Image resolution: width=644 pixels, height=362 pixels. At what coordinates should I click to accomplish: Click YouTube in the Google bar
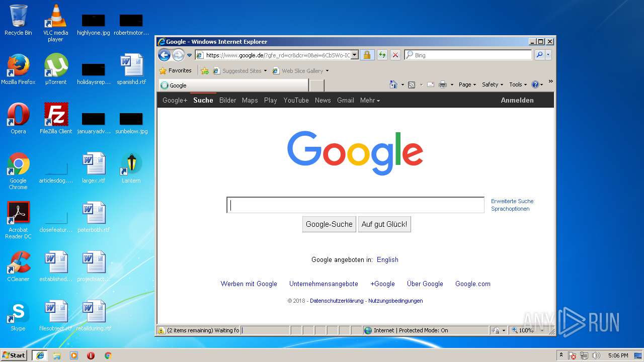(x=296, y=100)
